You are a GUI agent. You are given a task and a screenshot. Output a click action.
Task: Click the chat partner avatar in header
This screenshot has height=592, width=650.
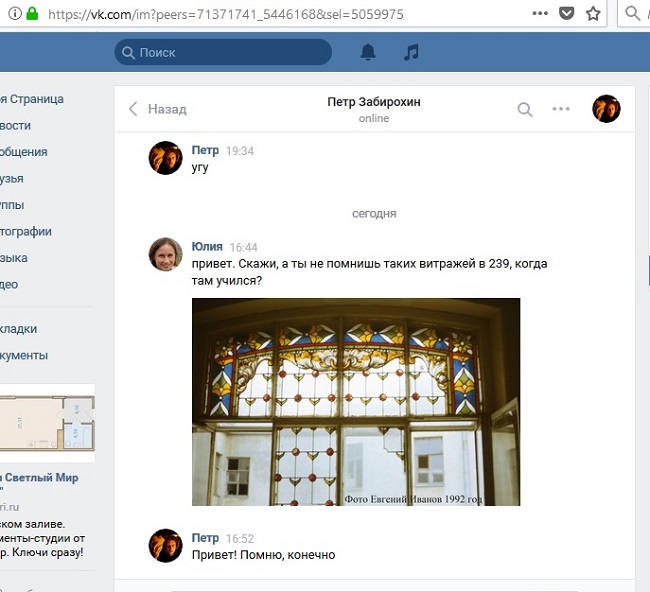tap(606, 109)
